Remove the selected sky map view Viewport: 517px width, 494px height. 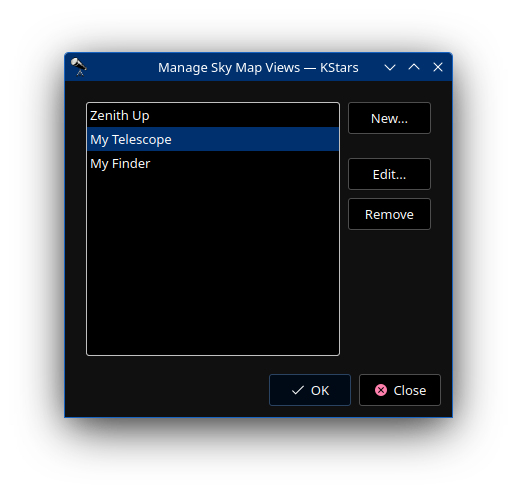[389, 214]
